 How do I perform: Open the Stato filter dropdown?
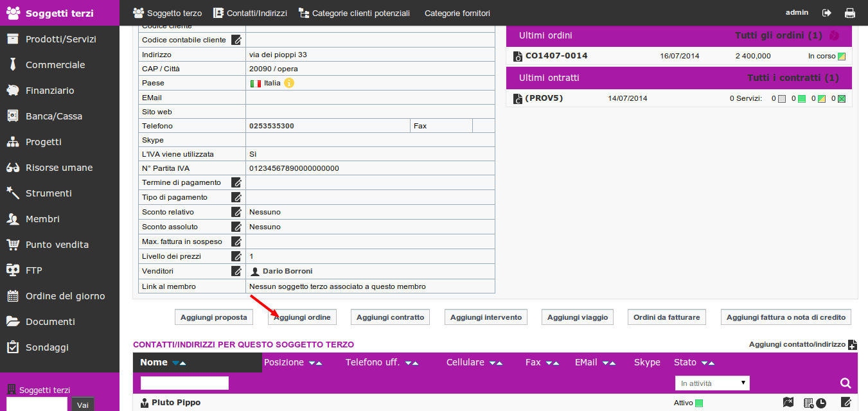(713, 383)
